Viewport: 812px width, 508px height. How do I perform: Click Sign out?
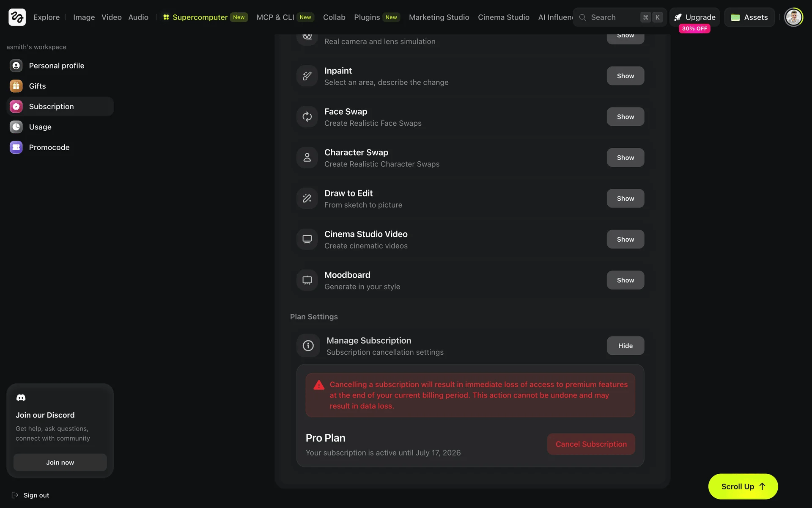tap(30, 495)
